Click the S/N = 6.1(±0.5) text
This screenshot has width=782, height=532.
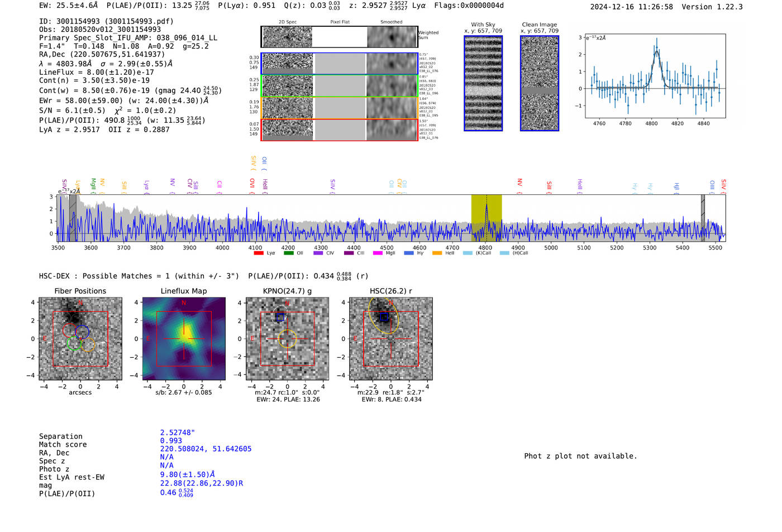tap(72, 111)
